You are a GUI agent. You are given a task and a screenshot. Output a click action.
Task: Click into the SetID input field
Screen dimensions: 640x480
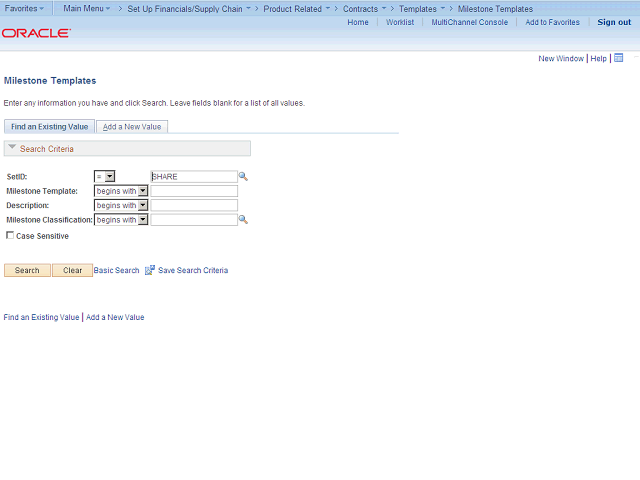pyautogui.click(x=194, y=176)
